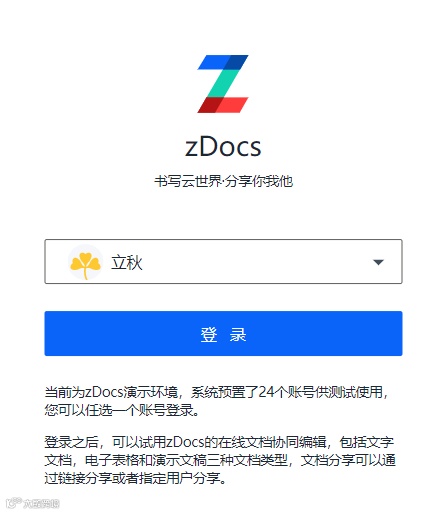Click the green diagonal stripe of the Z logo
439x514 pixels.
[223, 83]
